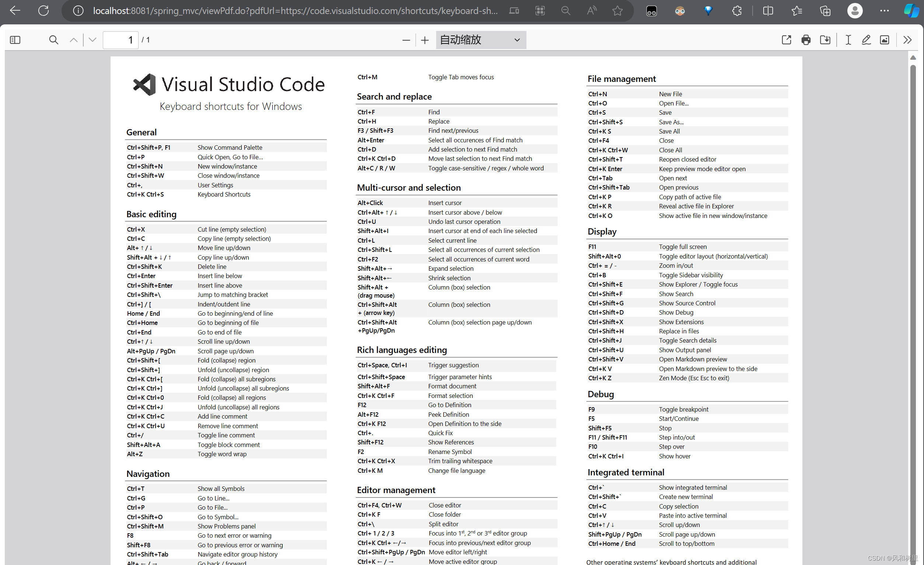Click 'Toggle Sidebar visibility' text
The image size is (924, 565).
(691, 275)
